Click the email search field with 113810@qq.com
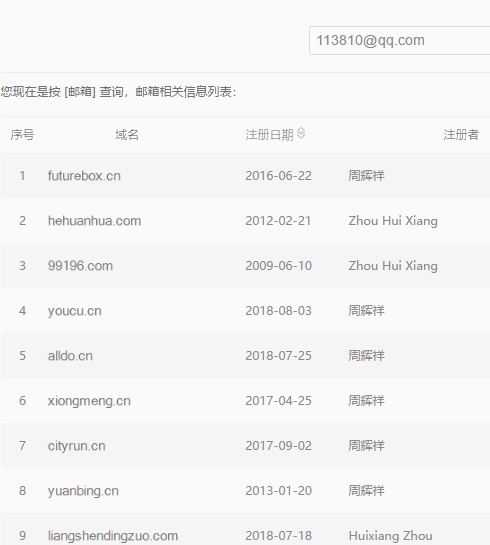 coord(400,40)
